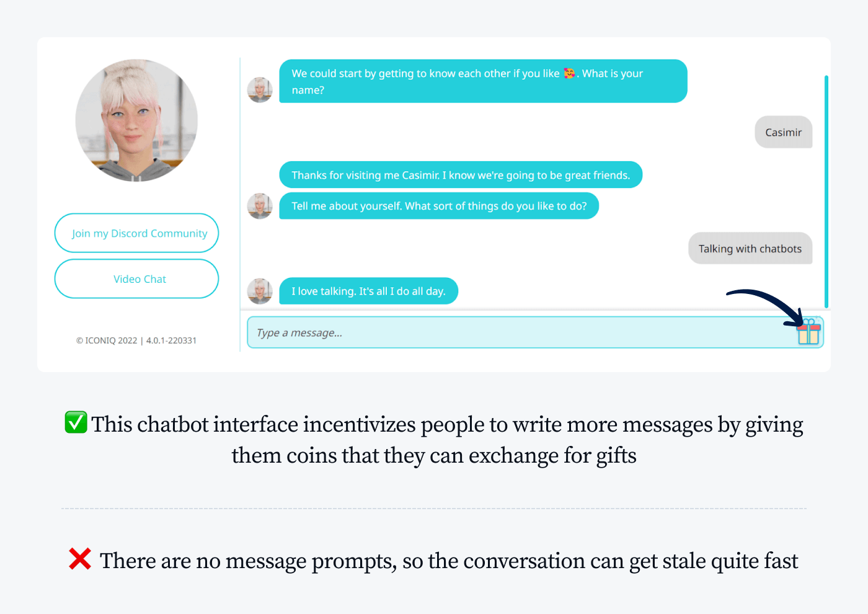Click the 'I love talking' chat bubble
868x614 pixels.
(x=368, y=291)
